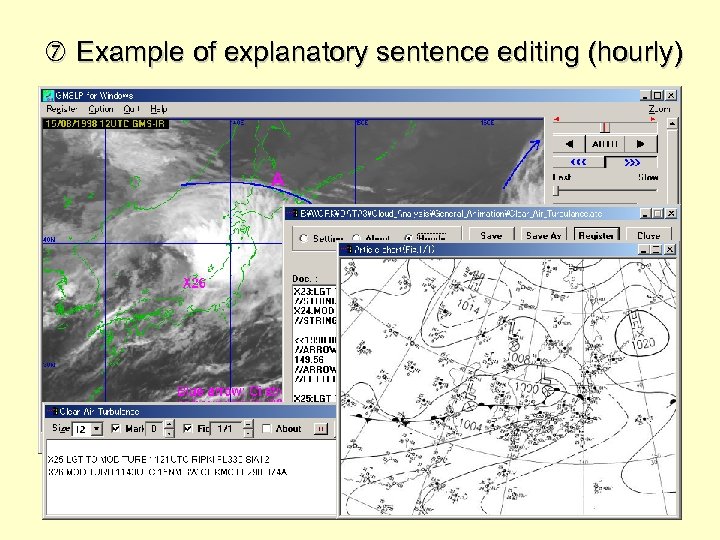Image resolution: width=720 pixels, height=540 pixels.
Task: Click the 1004 pressure label on chart
Action: tap(471, 424)
